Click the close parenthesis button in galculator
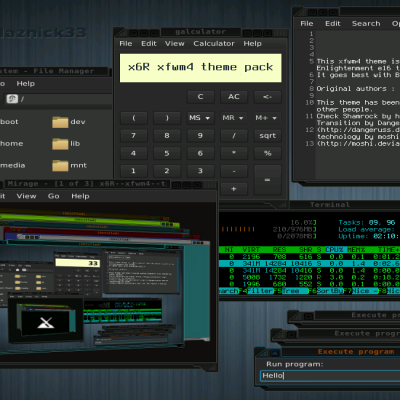 (x=167, y=118)
